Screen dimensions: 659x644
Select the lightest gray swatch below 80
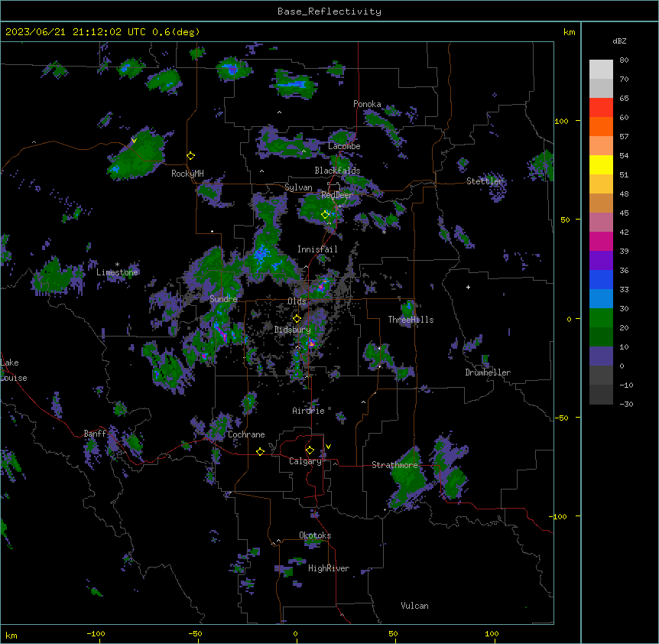(x=601, y=70)
